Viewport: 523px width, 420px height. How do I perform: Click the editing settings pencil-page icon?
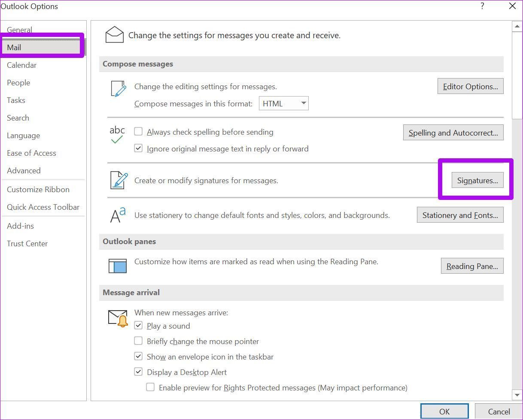[x=118, y=89]
